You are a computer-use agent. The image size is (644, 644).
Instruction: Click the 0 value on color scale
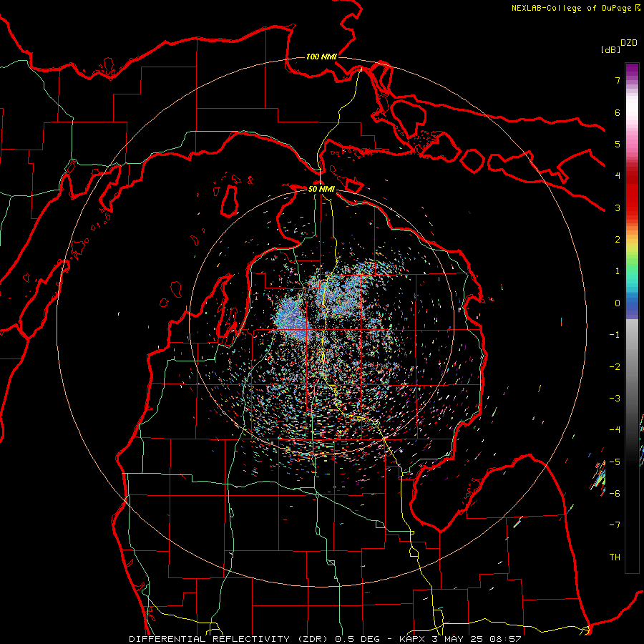pos(618,303)
